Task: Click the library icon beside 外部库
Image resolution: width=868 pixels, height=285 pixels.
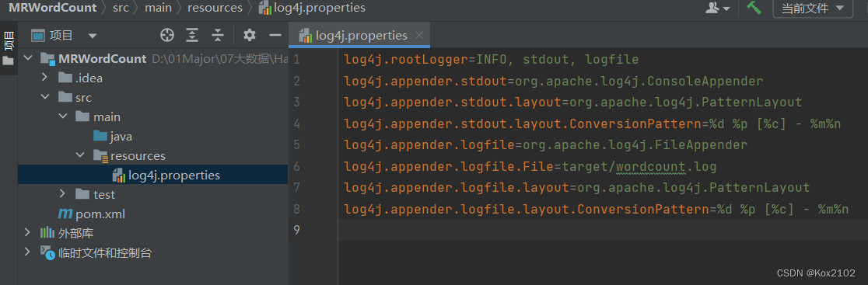Action: point(47,233)
